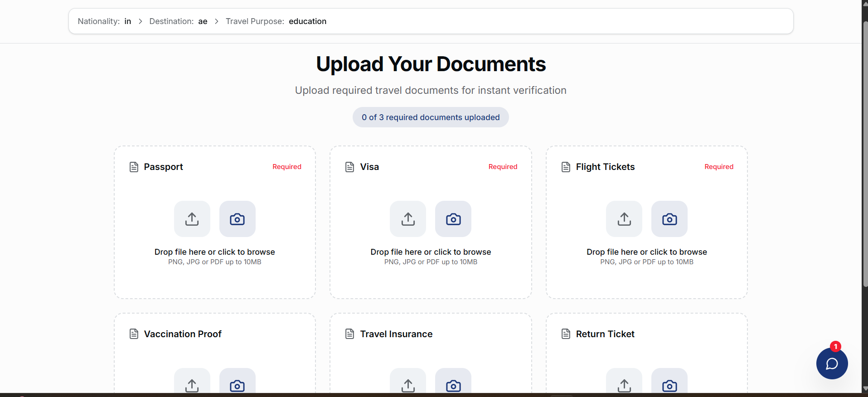The height and width of the screenshot is (397, 868).
Task: Click the Flight Tickets drop file text
Action: pyautogui.click(x=647, y=252)
